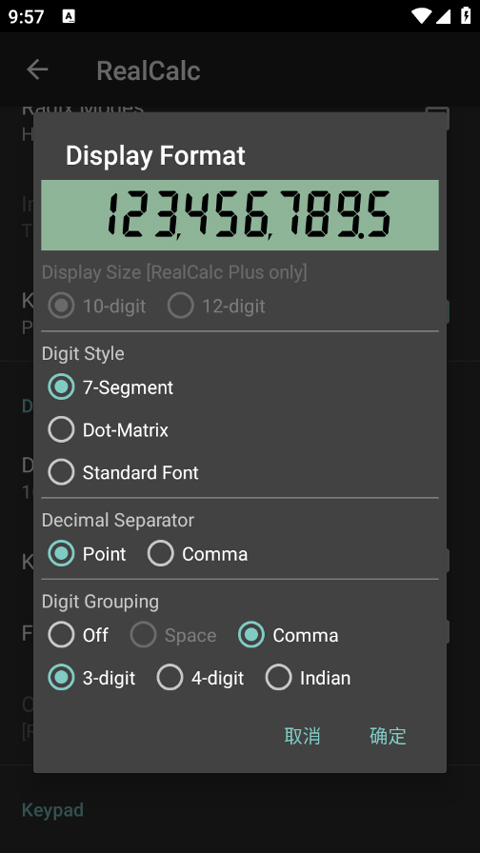Turn digit grouping Off

click(x=78, y=635)
